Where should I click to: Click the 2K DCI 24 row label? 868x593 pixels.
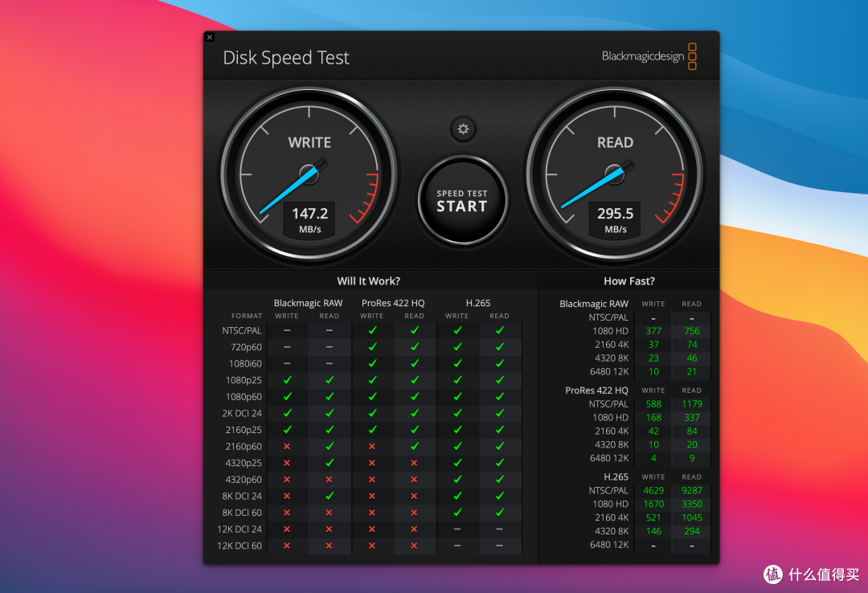pyautogui.click(x=242, y=413)
